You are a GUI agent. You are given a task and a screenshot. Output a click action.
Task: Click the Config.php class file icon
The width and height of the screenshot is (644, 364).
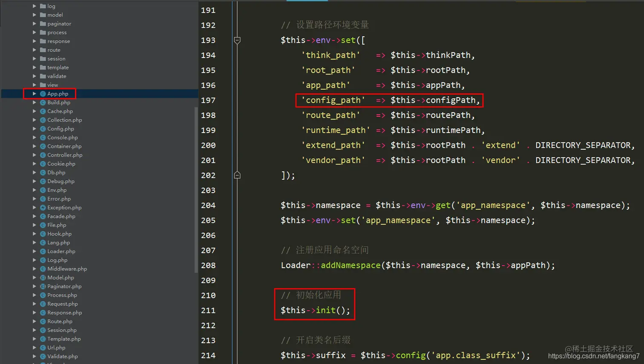(43, 129)
